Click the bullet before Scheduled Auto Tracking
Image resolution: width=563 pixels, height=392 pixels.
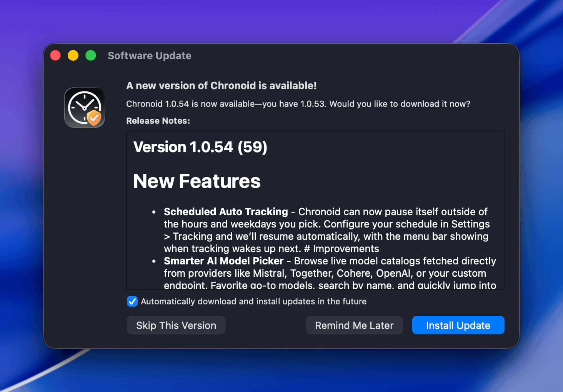[154, 212]
